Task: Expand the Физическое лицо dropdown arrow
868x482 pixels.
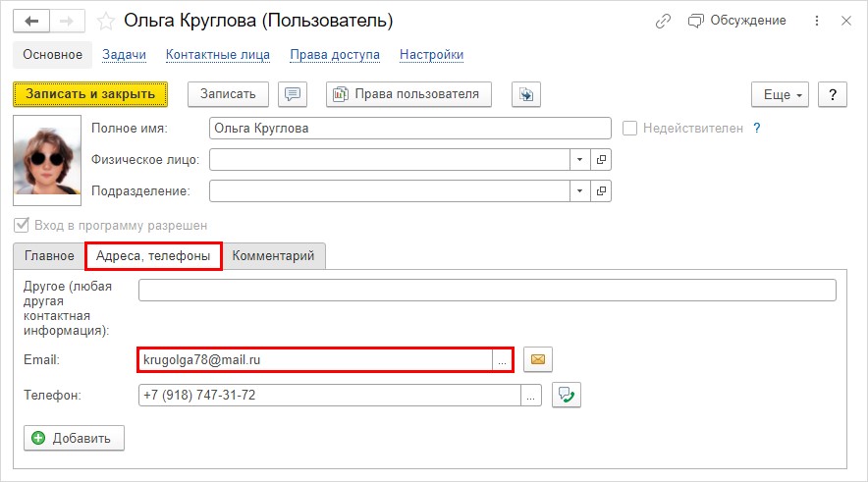Action: pos(579,160)
